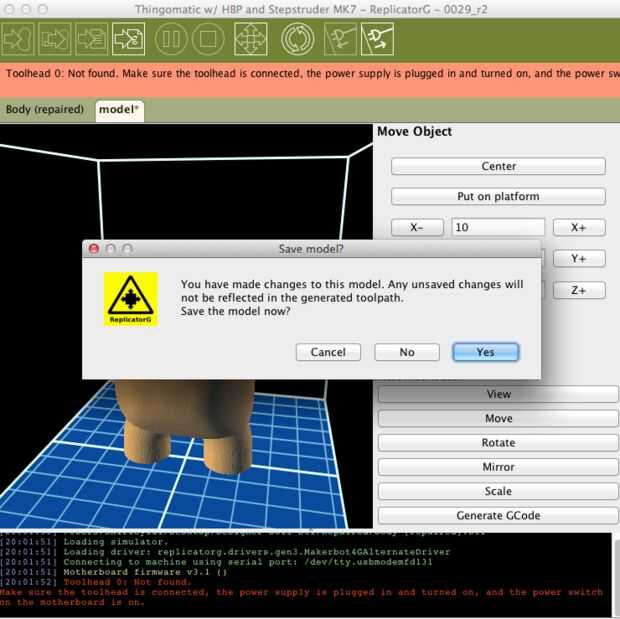Click the Move Object panel heading
This screenshot has height=619, width=620.
pos(414,131)
